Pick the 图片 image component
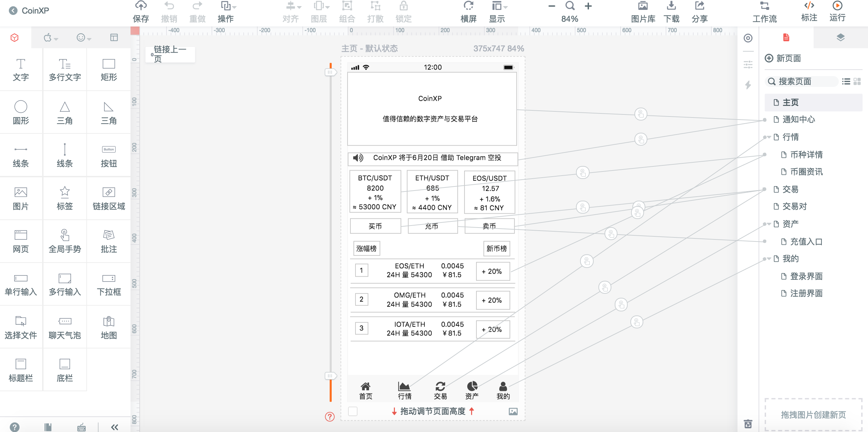This screenshot has width=868, height=432. pyautogui.click(x=21, y=198)
